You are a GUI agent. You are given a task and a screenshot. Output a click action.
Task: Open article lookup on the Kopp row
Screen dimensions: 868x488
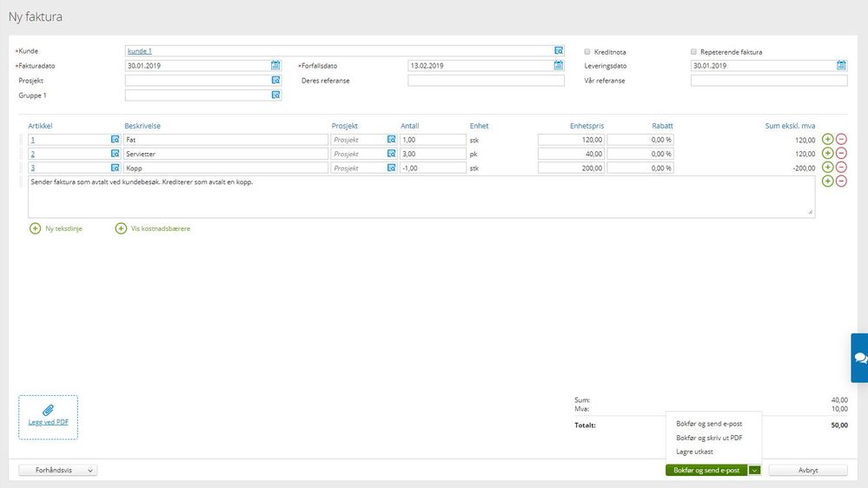(116, 168)
